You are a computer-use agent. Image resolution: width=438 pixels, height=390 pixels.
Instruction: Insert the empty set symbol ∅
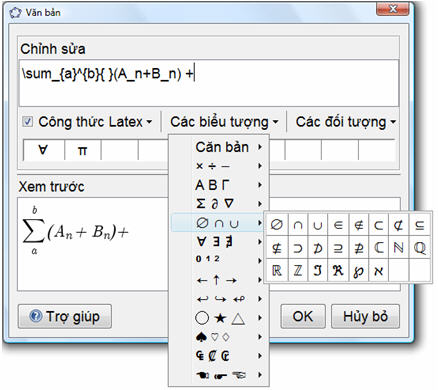coord(276,225)
